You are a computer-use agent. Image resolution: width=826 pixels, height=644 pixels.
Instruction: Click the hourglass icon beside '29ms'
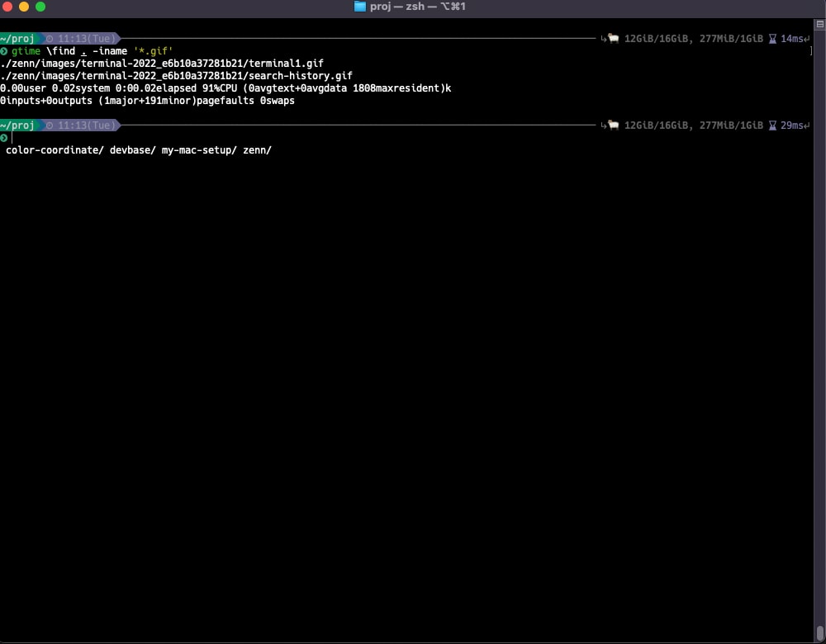[x=772, y=125]
